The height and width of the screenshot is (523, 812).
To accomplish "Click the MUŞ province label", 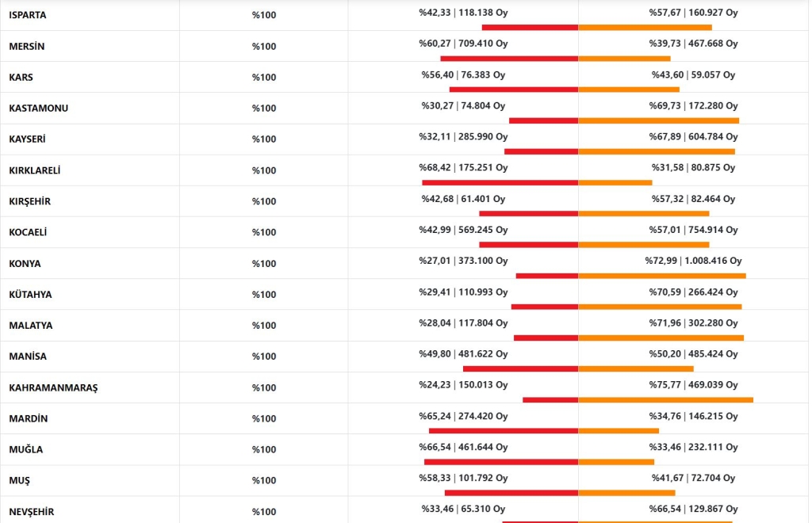I will click(x=20, y=480).
